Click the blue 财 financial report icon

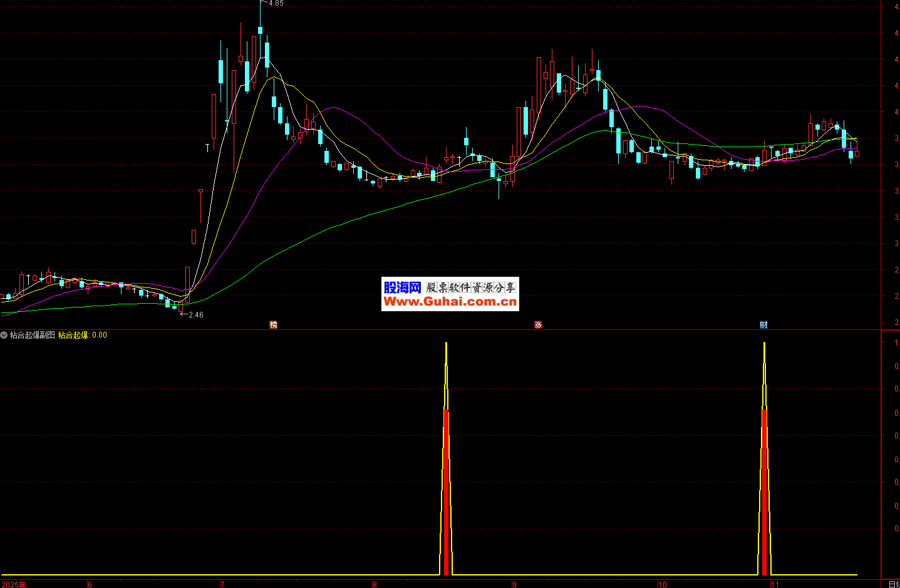(x=763, y=324)
